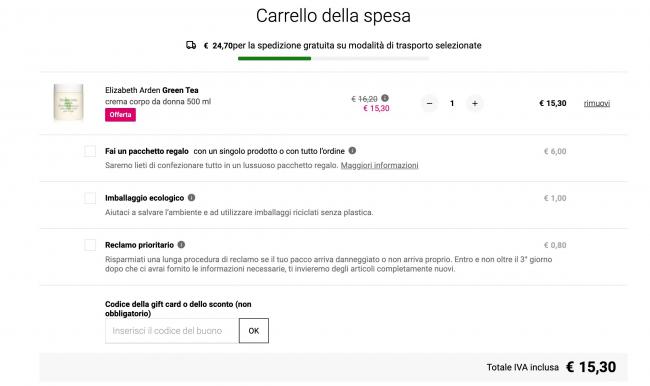Increase quantity with the plus button

pyautogui.click(x=475, y=103)
